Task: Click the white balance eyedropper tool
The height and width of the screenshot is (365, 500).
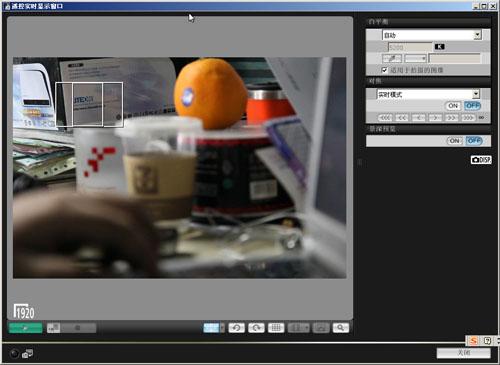Action: coord(392,59)
